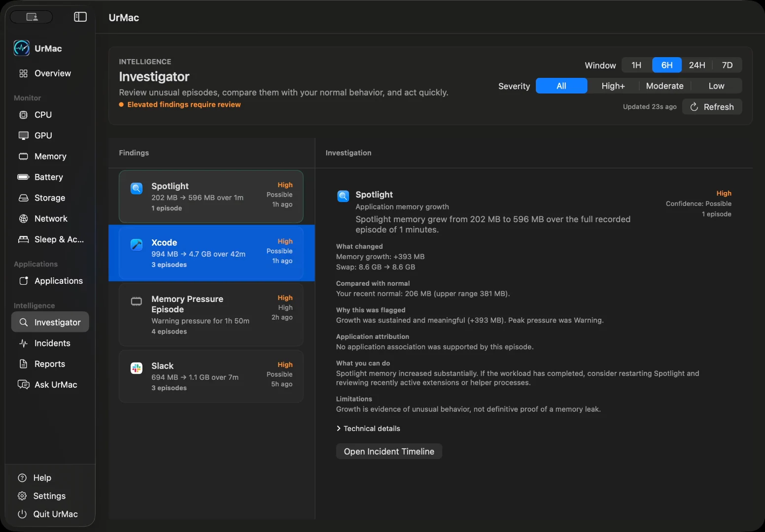Open the Sleep & Activity bed icon
Screen dimensions: 765x532
23,239
